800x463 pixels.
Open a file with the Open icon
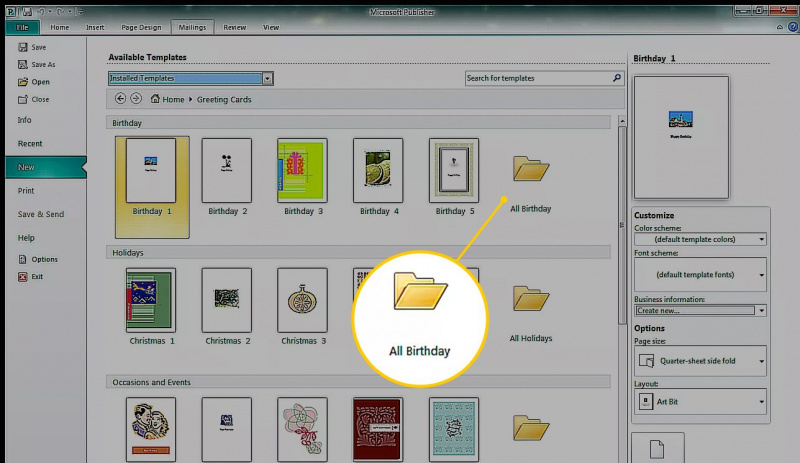point(22,82)
